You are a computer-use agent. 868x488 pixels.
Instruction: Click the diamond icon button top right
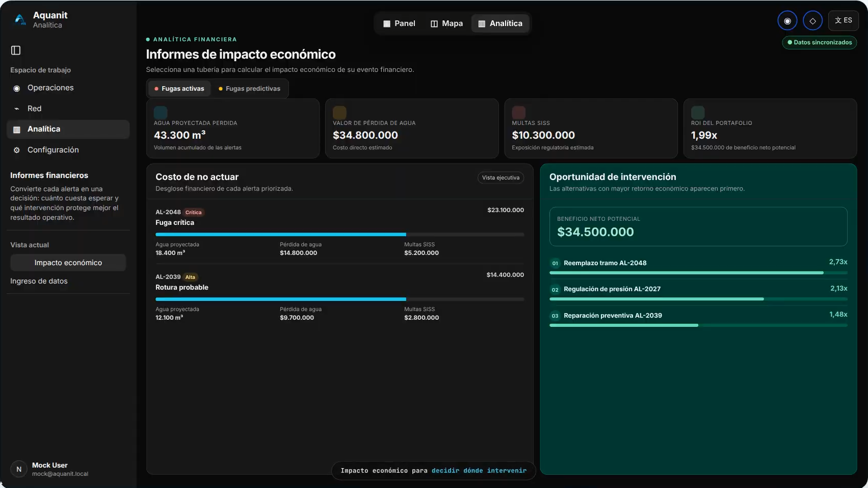click(x=812, y=21)
